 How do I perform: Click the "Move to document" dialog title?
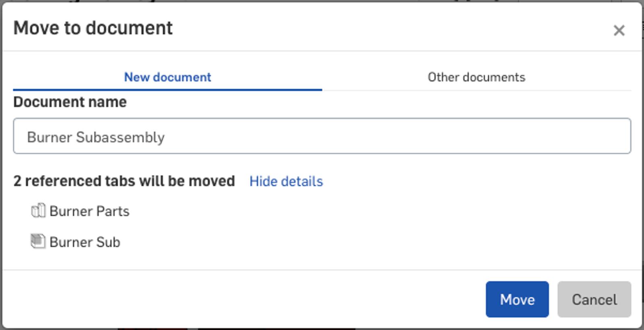(93, 28)
